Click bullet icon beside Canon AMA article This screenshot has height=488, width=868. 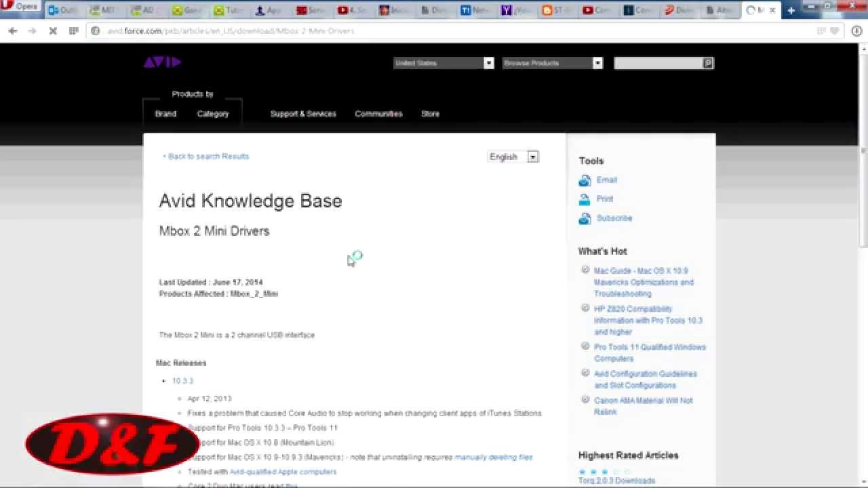tap(585, 400)
